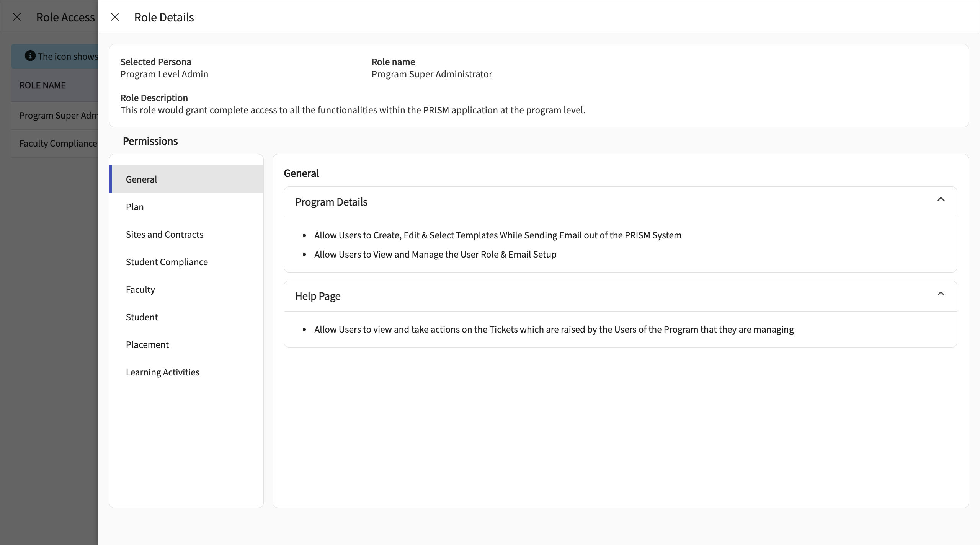This screenshot has width=980, height=545.
Task: Click the General heading in the permissions content
Action: [301, 173]
